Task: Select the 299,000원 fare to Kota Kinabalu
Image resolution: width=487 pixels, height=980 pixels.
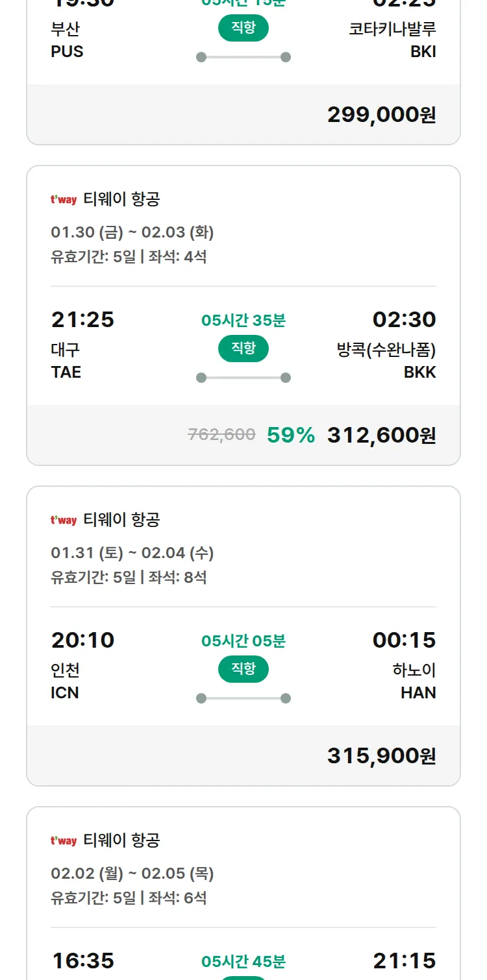Action: [381, 115]
